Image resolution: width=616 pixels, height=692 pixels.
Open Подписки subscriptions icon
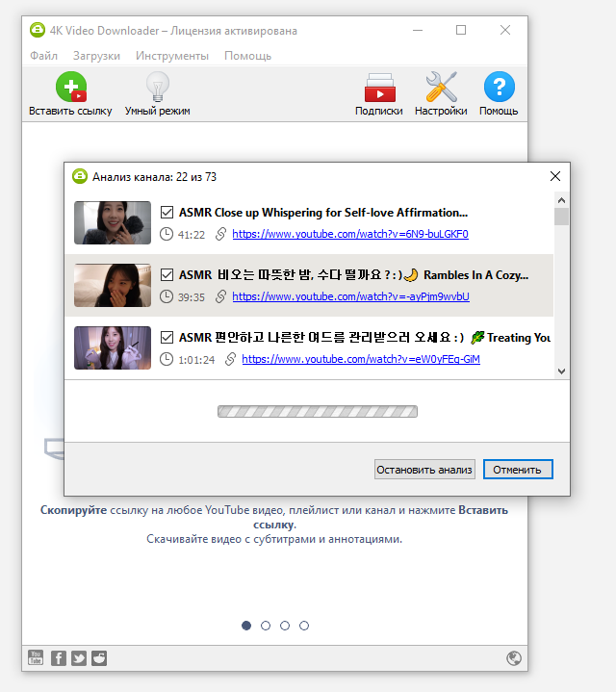(379, 88)
